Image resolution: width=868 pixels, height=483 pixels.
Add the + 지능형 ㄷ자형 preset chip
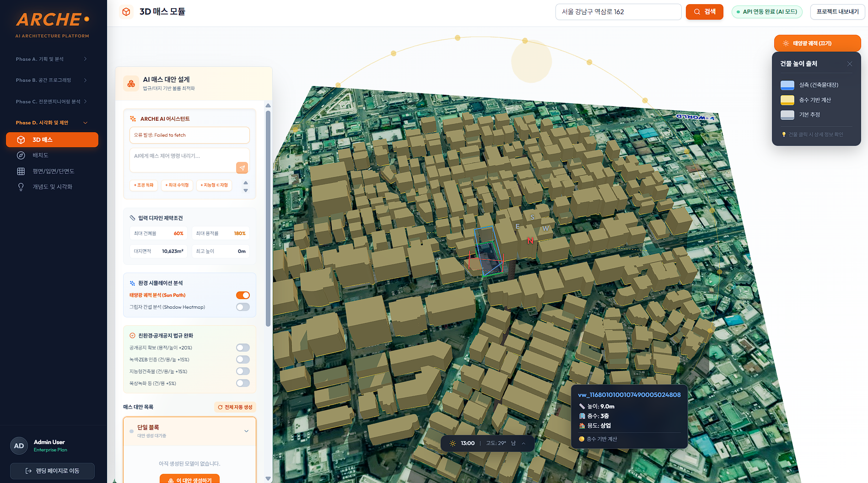pos(214,185)
